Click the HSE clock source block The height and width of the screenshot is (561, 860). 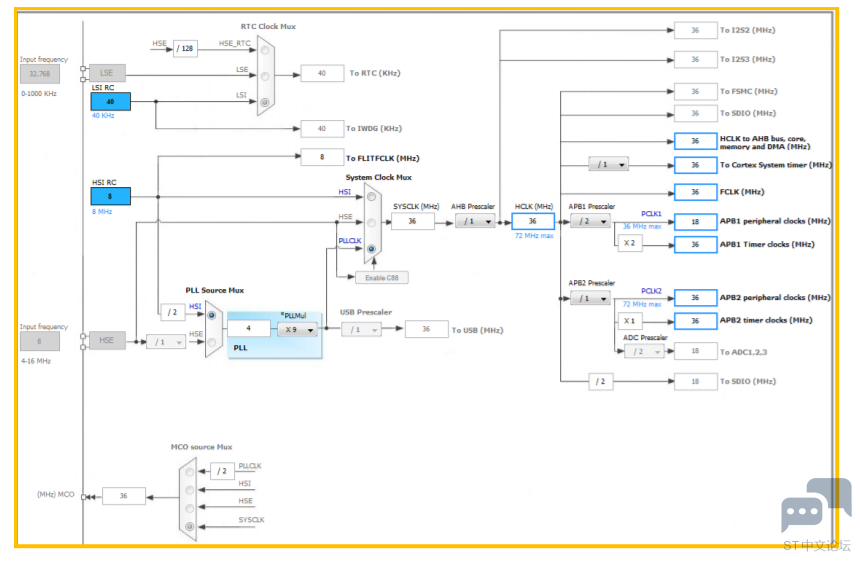pyautogui.click(x=107, y=340)
